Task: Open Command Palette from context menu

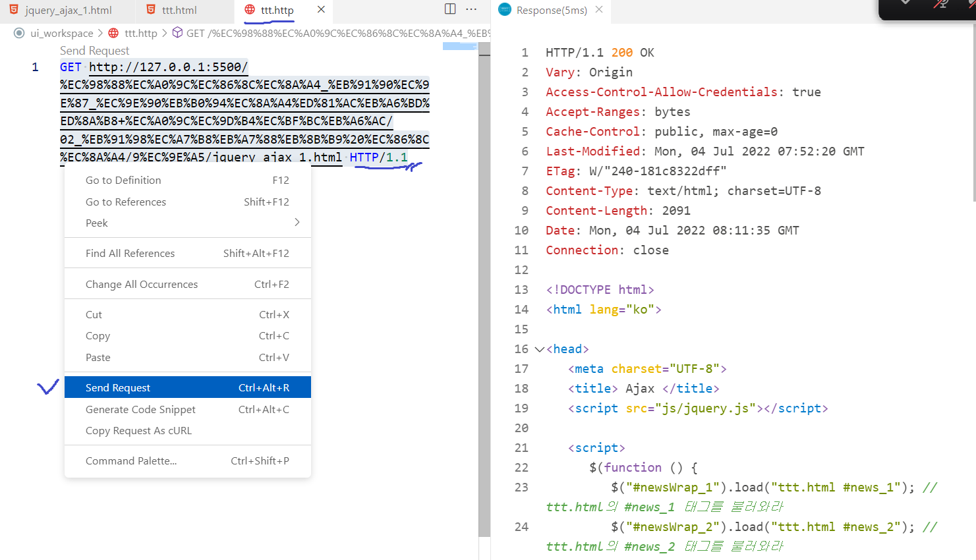Action: click(x=188, y=461)
